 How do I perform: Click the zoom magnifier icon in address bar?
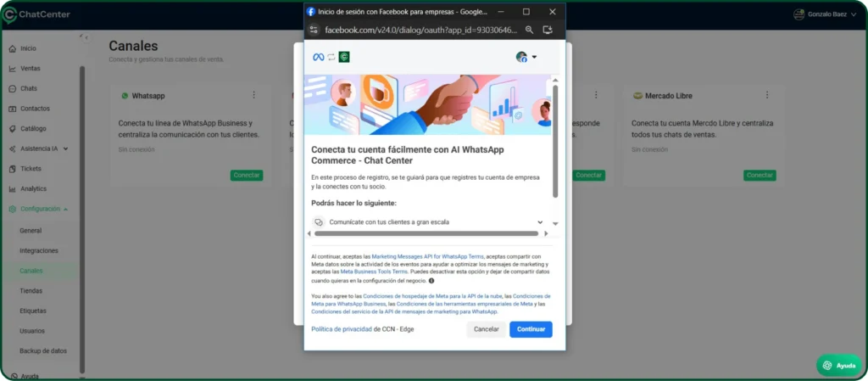[x=529, y=29]
